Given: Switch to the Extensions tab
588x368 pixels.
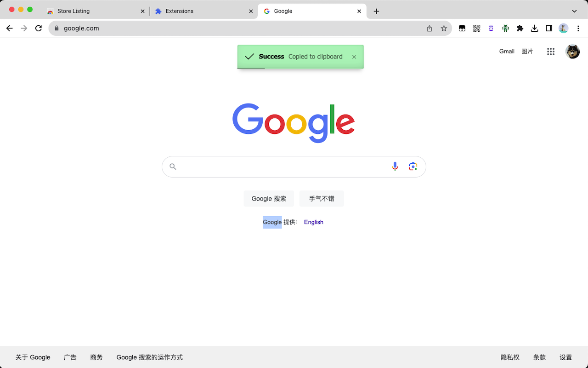Looking at the screenshot, I should click(204, 11).
